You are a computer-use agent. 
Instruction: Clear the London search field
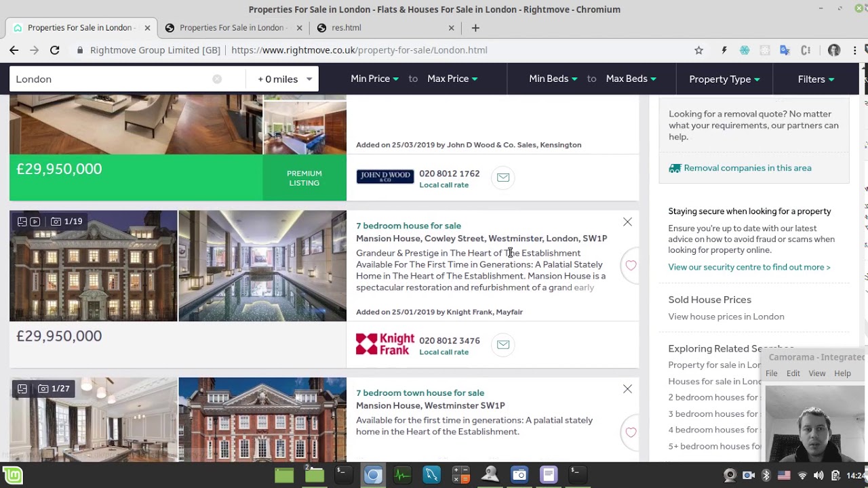[x=217, y=79]
